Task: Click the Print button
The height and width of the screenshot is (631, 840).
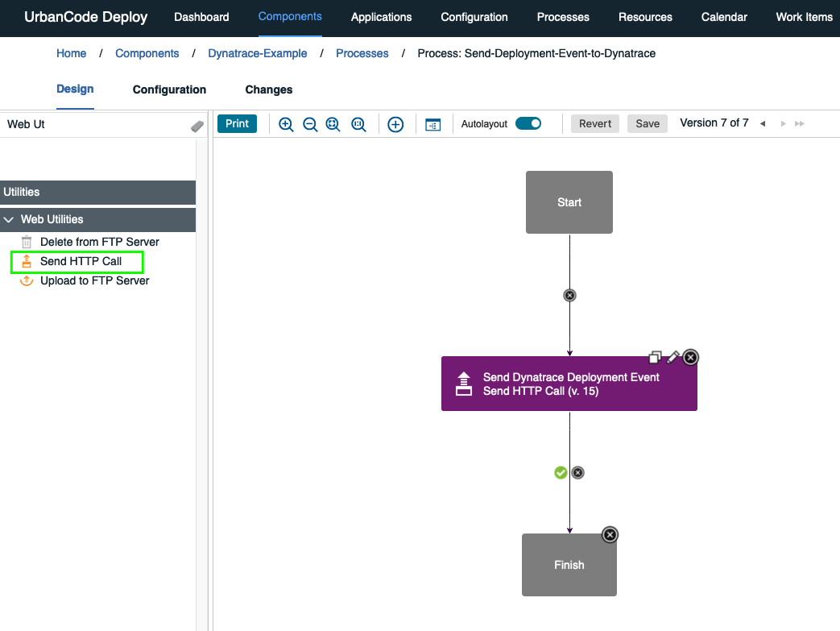Action: pyautogui.click(x=237, y=123)
